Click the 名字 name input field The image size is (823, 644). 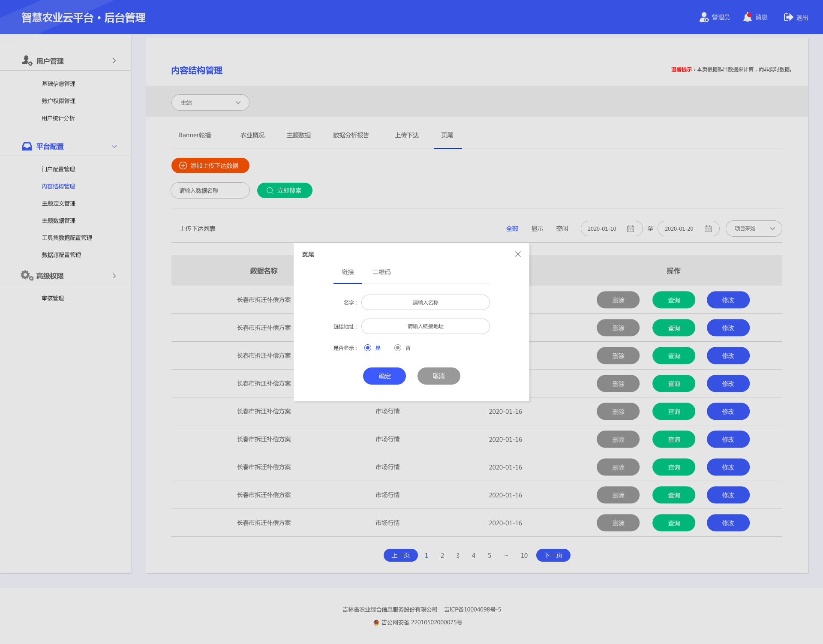click(426, 302)
